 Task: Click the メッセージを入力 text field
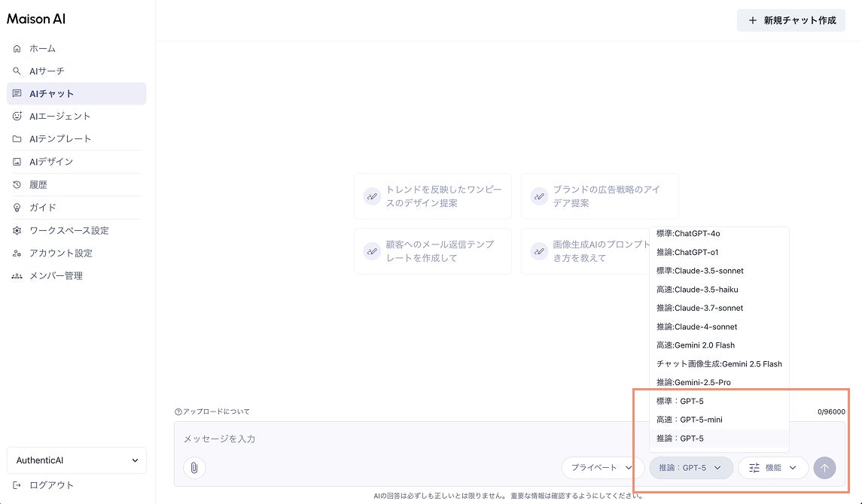[x=510, y=439]
